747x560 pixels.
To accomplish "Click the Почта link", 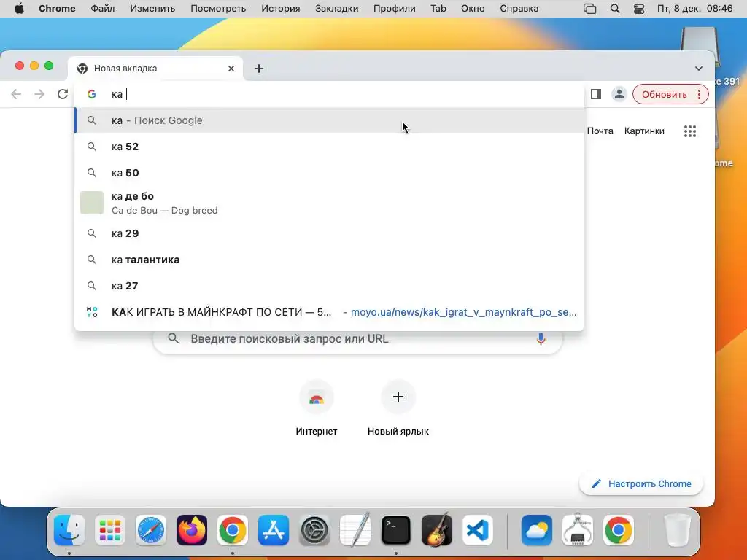I will 600,131.
